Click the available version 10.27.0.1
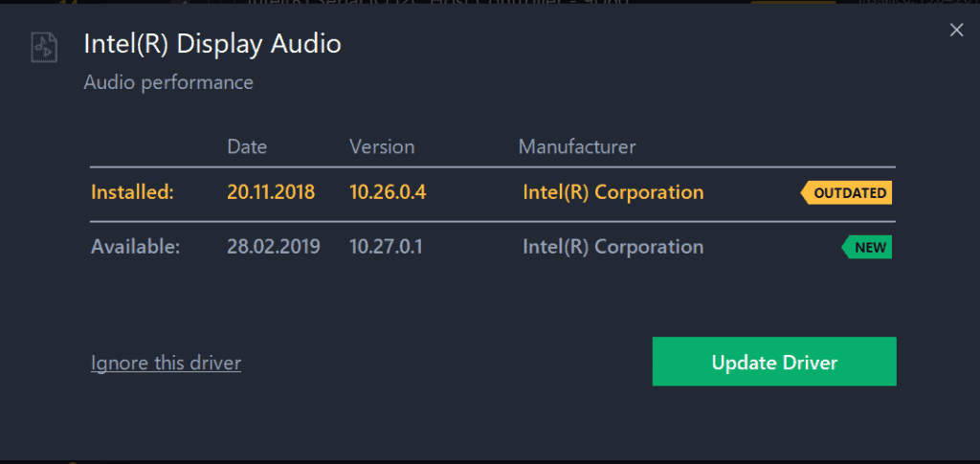The image size is (980, 464). [x=386, y=247]
